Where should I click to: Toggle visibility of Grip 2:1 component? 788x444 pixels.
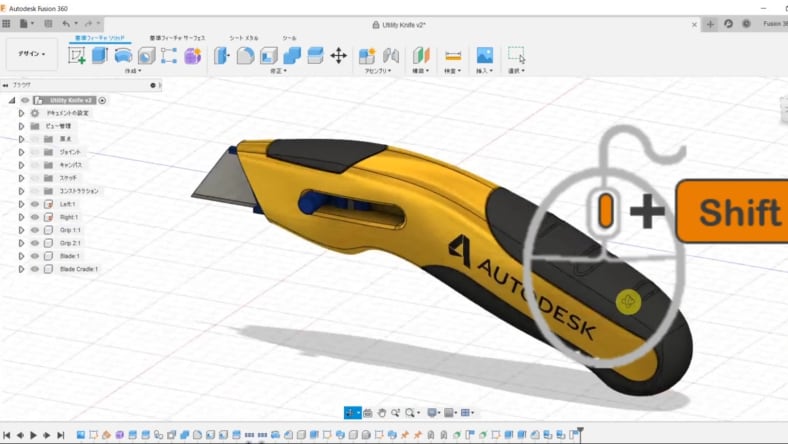35,243
